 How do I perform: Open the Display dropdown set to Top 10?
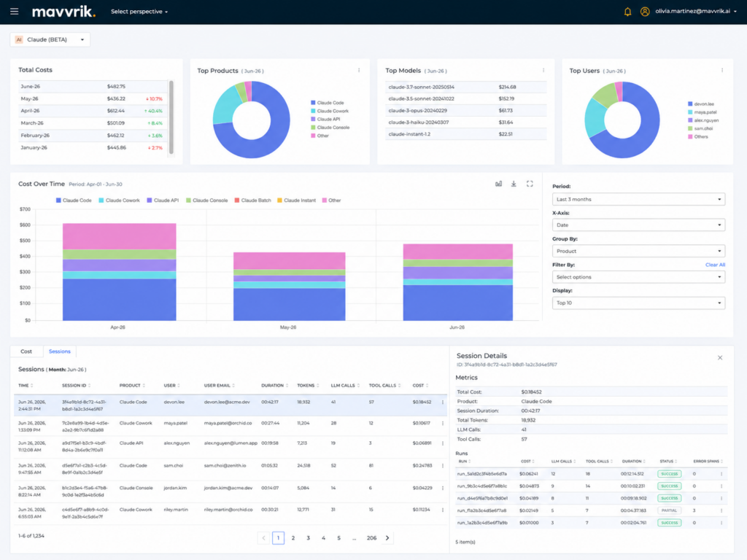pyautogui.click(x=638, y=303)
